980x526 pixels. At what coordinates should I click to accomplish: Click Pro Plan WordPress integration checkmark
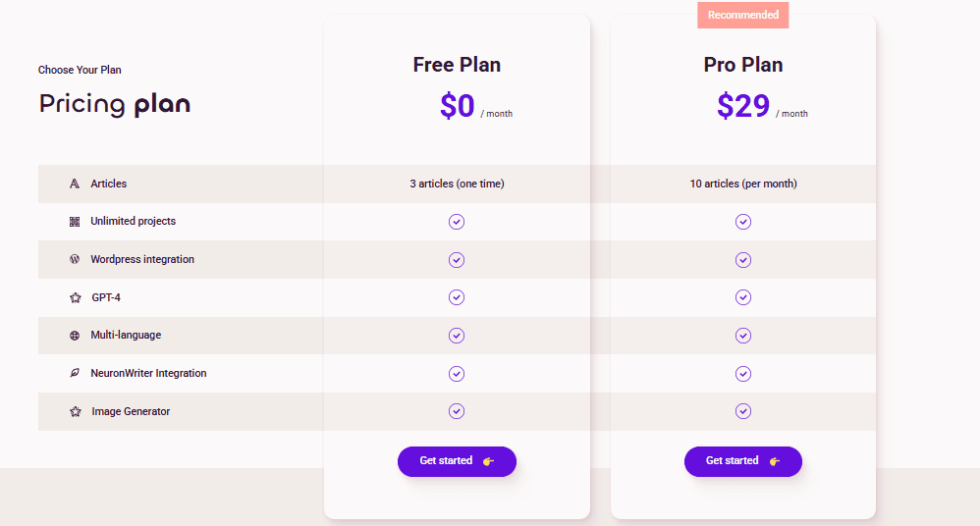[x=743, y=260]
